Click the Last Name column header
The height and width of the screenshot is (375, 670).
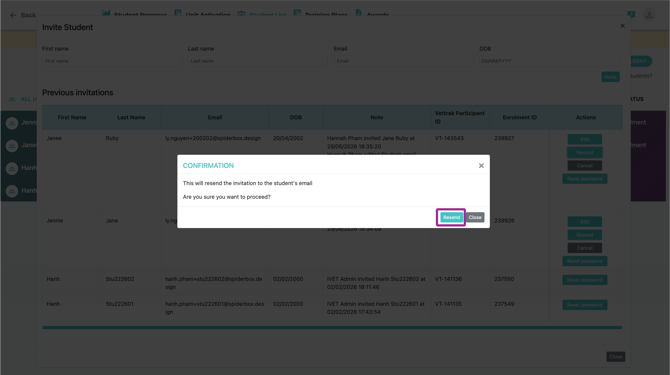(x=131, y=117)
